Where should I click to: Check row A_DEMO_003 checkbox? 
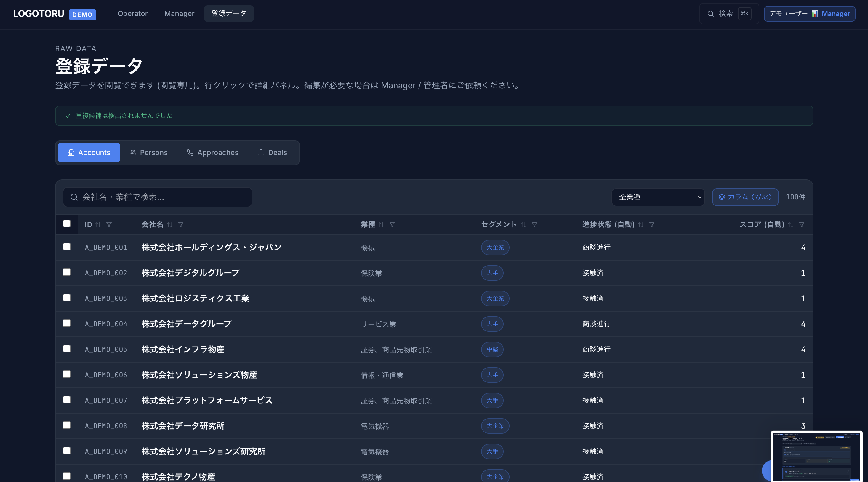point(67,298)
